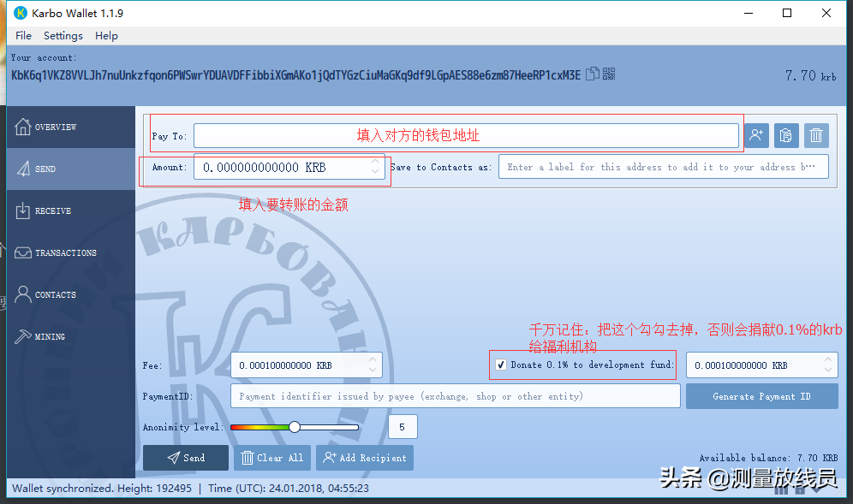
Task: Click the anonymity level value box showing 5
Action: coord(403,427)
